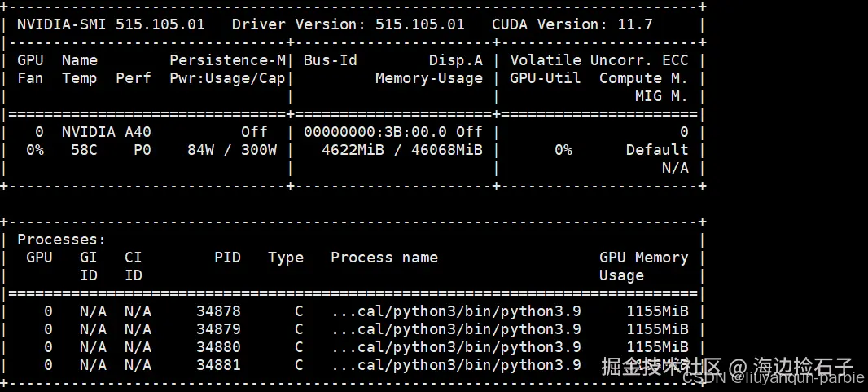Click 'Off' next to the bus ID
Image resolution: width=868 pixels, height=392 pixels.
coord(470,132)
